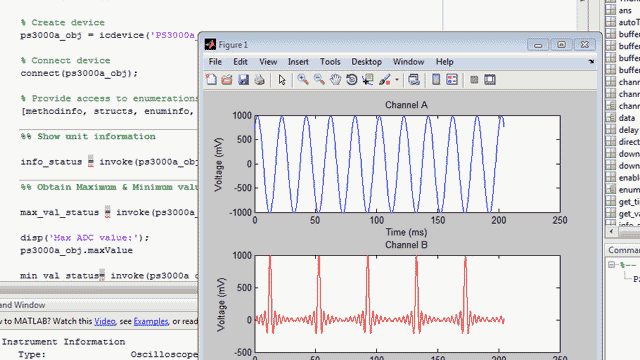
Task: Close the Figure 1 window
Action: [584, 44]
